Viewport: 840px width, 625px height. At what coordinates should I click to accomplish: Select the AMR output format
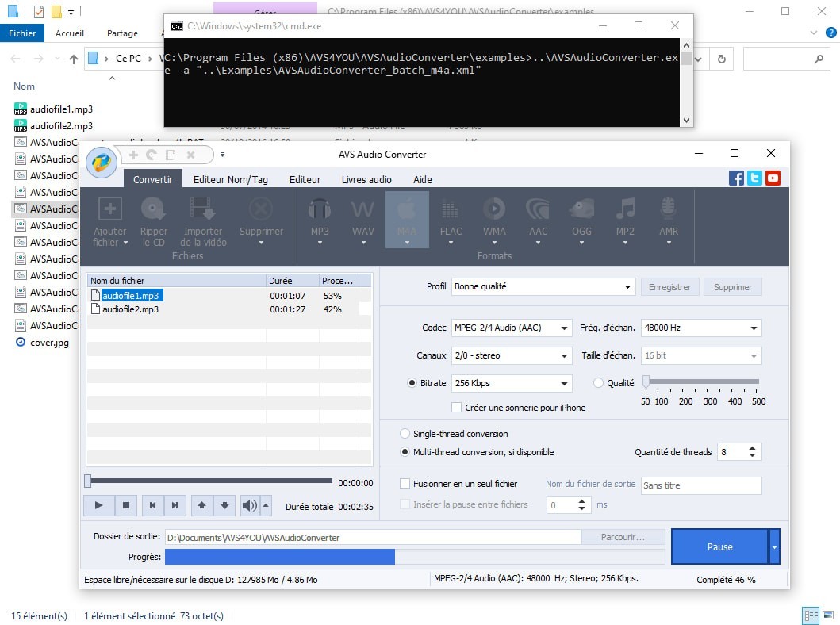point(668,218)
